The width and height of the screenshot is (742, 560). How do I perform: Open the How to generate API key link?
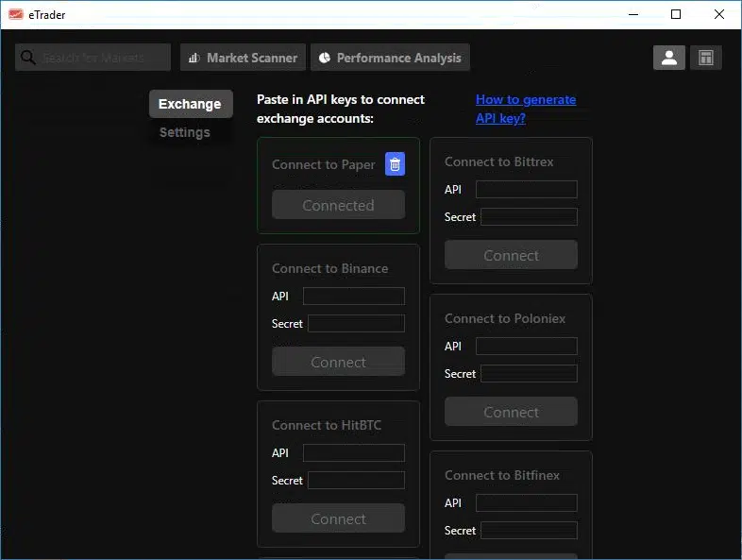click(x=525, y=109)
